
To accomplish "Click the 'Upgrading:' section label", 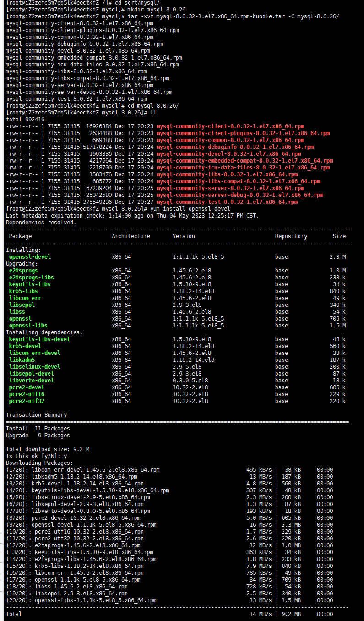I will pyautogui.click(x=22, y=264).
